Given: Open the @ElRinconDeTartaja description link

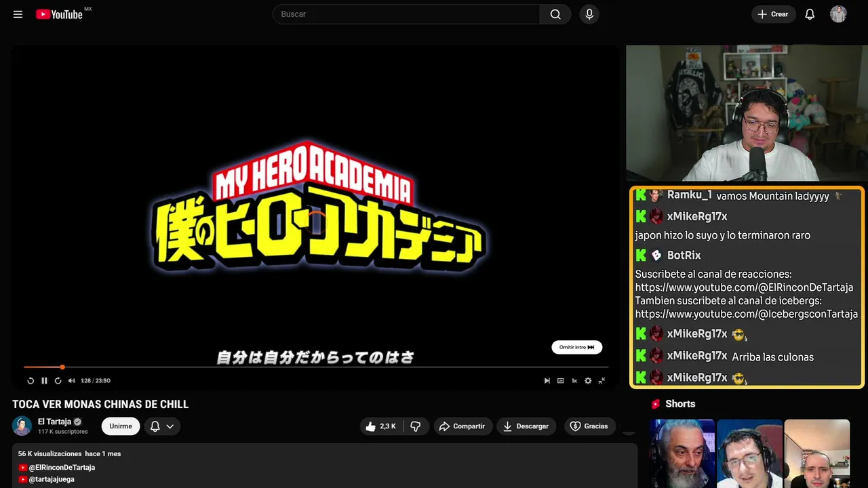Looking at the screenshot, I should click(x=62, y=468).
